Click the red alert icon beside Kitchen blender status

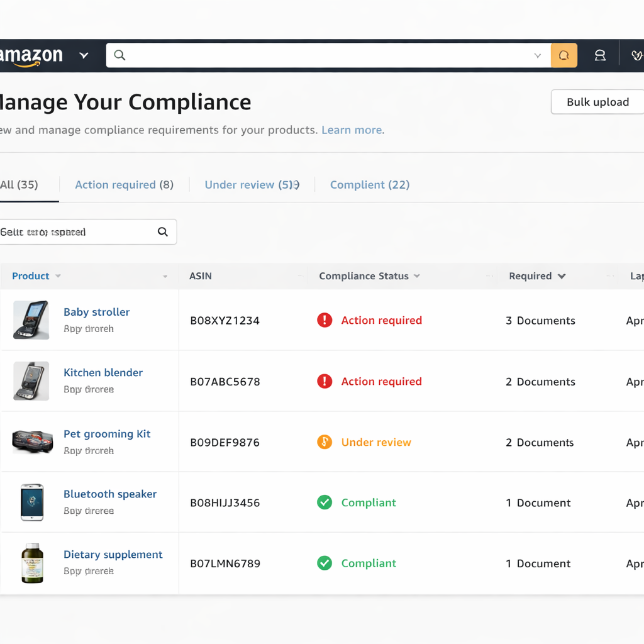click(325, 381)
